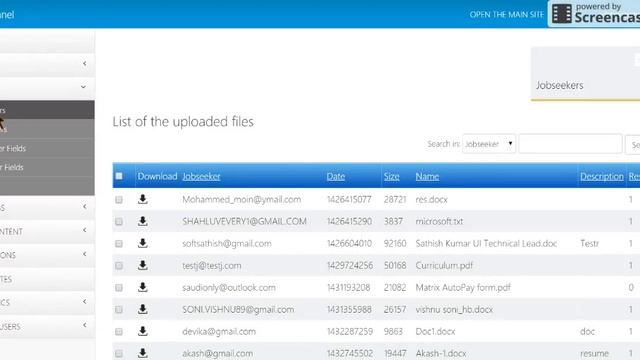
Task: Expand the ONS sidebar section
Action: click(84, 254)
